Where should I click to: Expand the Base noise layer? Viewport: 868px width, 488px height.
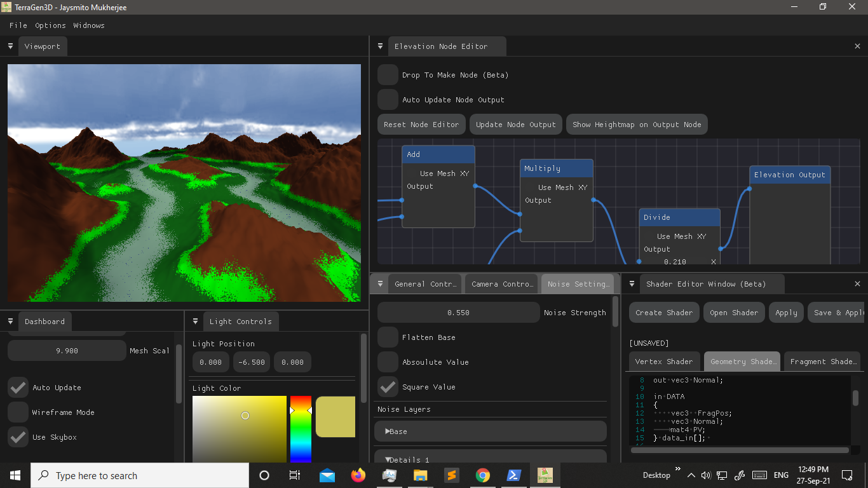[397, 431]
